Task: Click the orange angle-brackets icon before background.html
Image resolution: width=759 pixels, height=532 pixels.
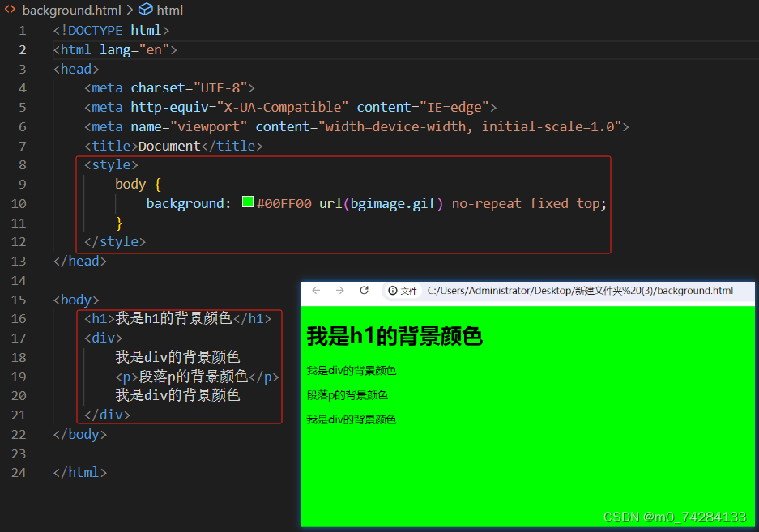Action: tap(8, 10)
